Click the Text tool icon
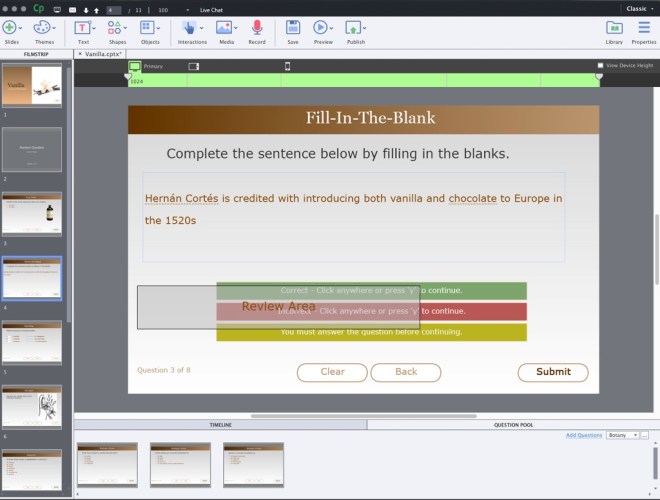 click(x=82, y=28)
